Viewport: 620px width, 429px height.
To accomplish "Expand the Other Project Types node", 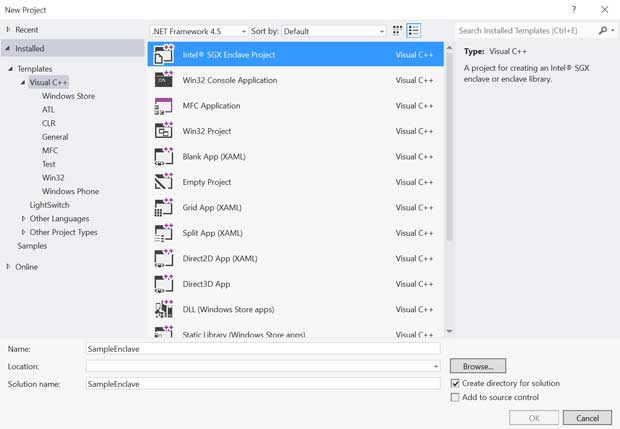I will 23,232.
